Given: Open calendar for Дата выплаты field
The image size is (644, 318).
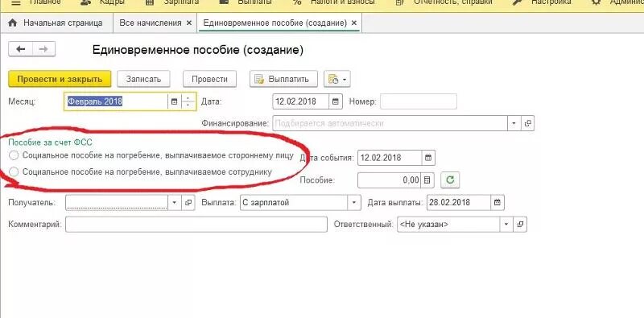Looking at the screenshot, I should (497, 202).
